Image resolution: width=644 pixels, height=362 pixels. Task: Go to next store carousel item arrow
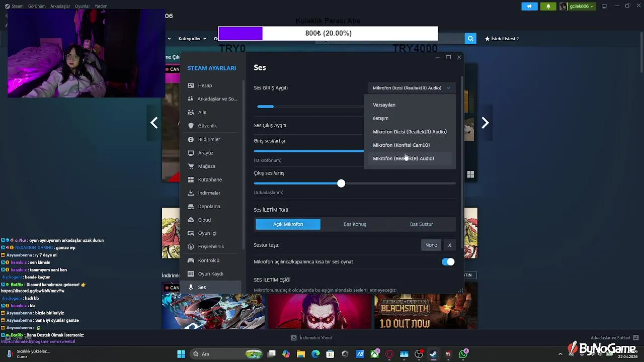click(x=485, y=123)
